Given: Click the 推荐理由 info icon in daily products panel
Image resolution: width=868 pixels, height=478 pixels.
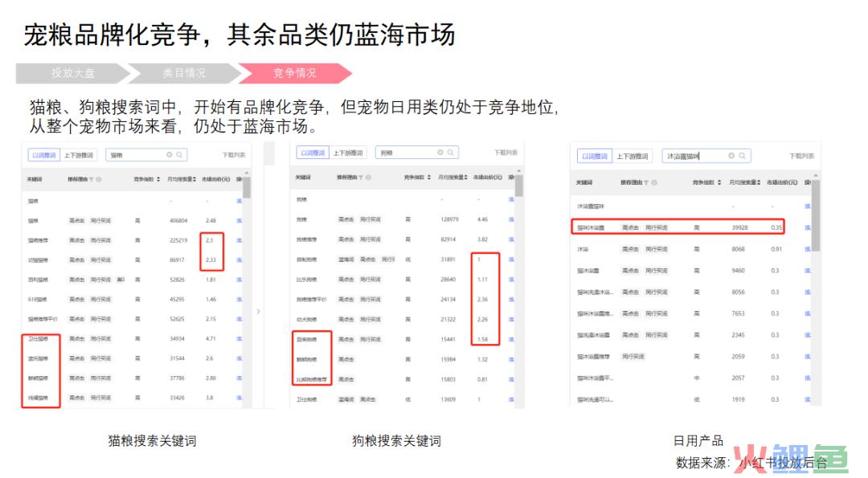Looking at the screenshot, I should pos(653,182).
